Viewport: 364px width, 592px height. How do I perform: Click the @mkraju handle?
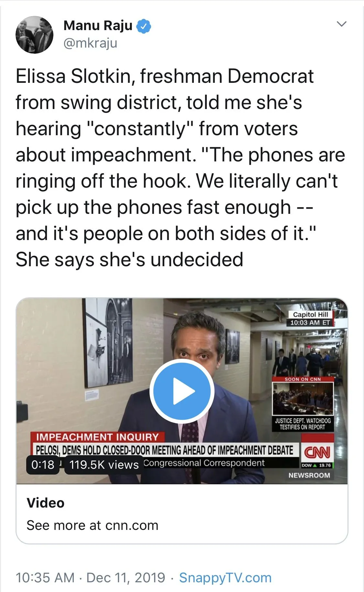click(90, 43)
